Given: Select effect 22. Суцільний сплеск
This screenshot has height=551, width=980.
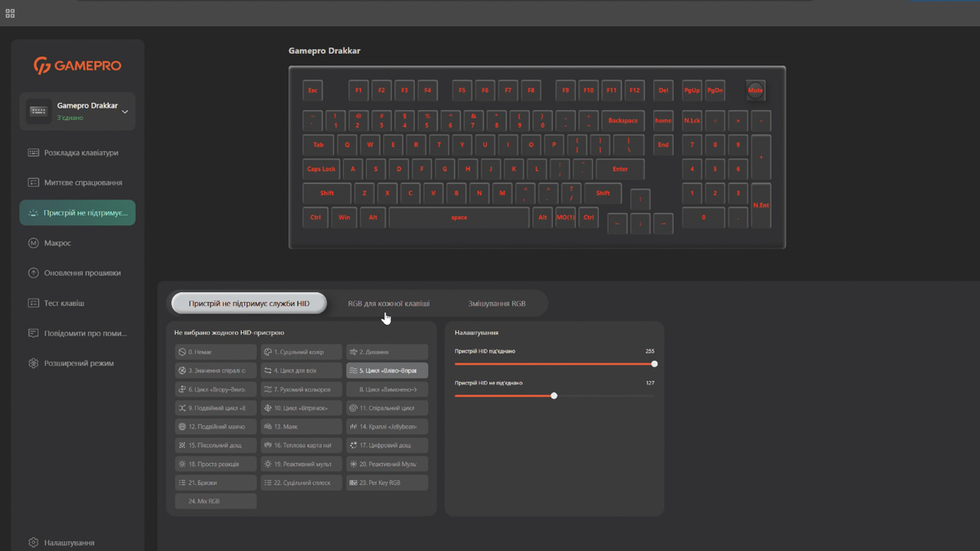Looking at the screenshot, I should coord(301,483).
